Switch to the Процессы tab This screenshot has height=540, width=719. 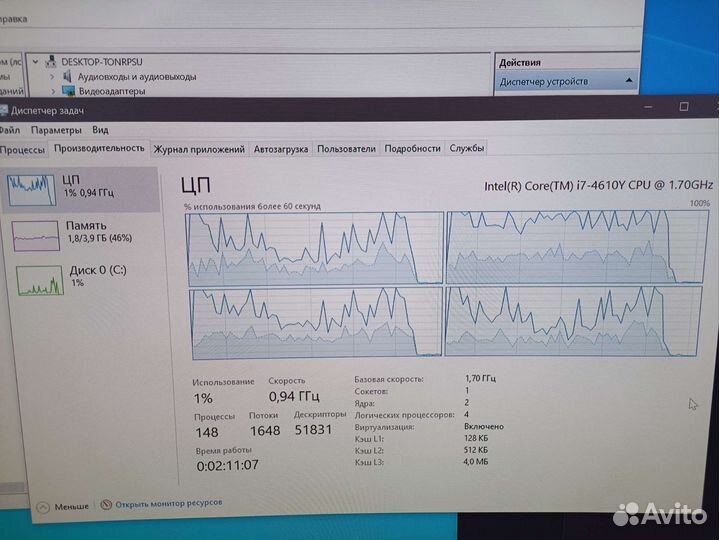click(x=22, y=150)
